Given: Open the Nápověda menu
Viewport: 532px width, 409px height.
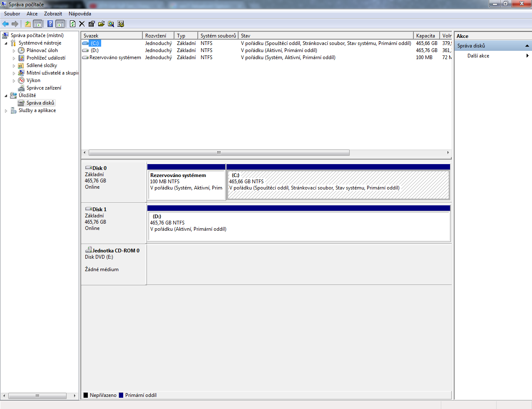Looking at the screenshot, I should click(x=80, y=14).
